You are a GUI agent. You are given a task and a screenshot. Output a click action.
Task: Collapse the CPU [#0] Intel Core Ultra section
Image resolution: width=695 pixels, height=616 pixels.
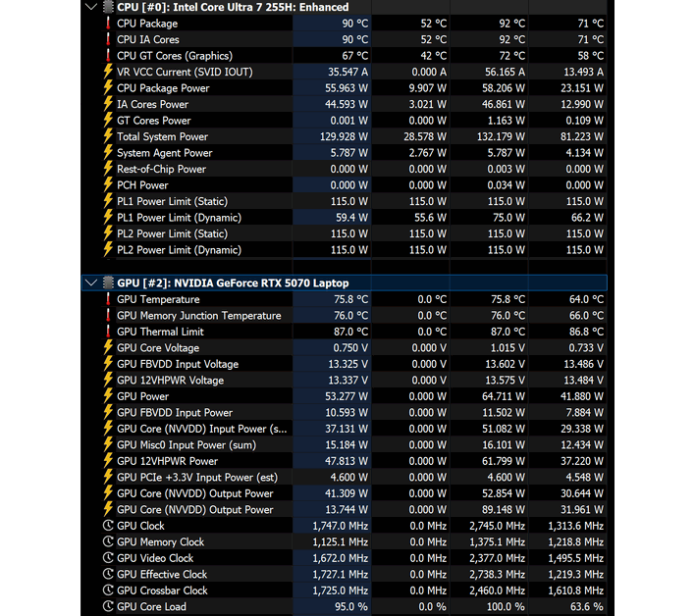[x=91, y=7]
